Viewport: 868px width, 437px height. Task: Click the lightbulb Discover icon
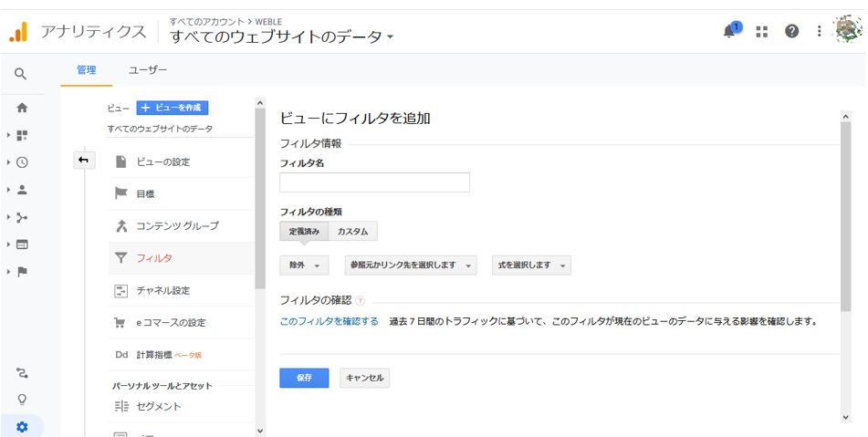click(x=22, y=400)
